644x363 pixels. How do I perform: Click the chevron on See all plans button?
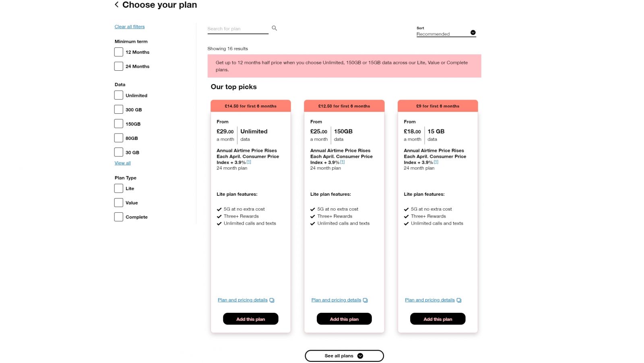click(360, 356)
